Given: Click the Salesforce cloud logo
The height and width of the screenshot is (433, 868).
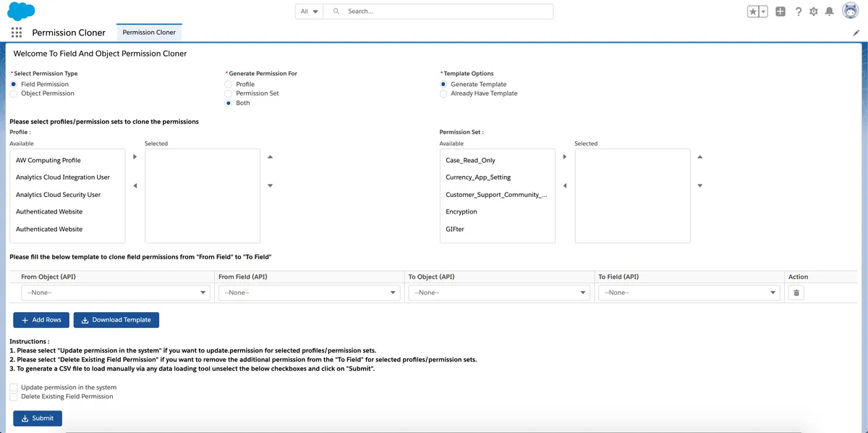Looking at the screenshot, I should pos(21,11).
